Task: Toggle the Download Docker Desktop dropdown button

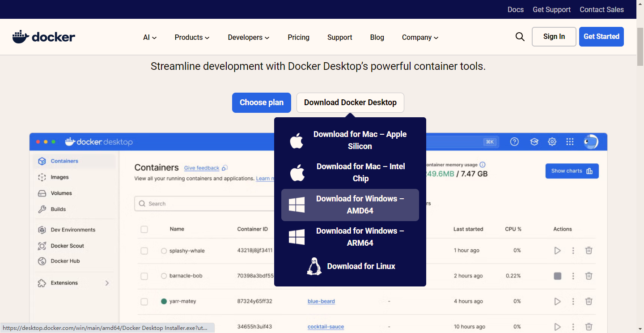Action: click(x=350, y=102)
